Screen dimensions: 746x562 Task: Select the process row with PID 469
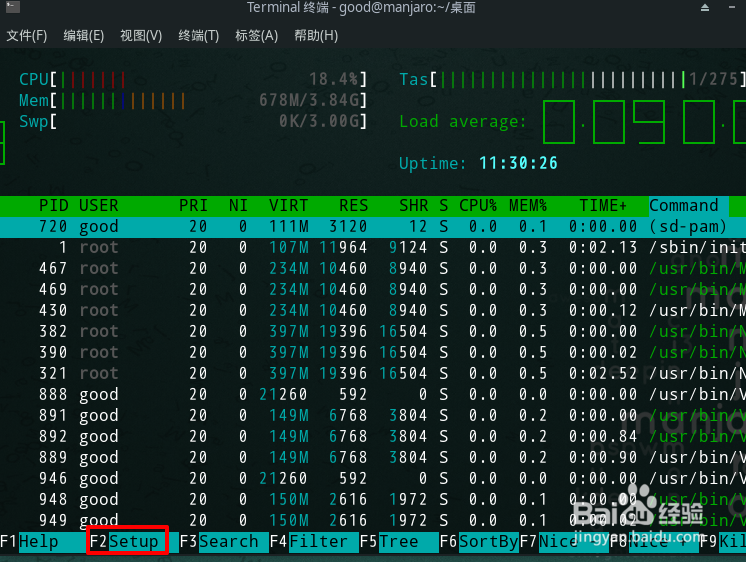pyautogui.click(x=373, y=289)
